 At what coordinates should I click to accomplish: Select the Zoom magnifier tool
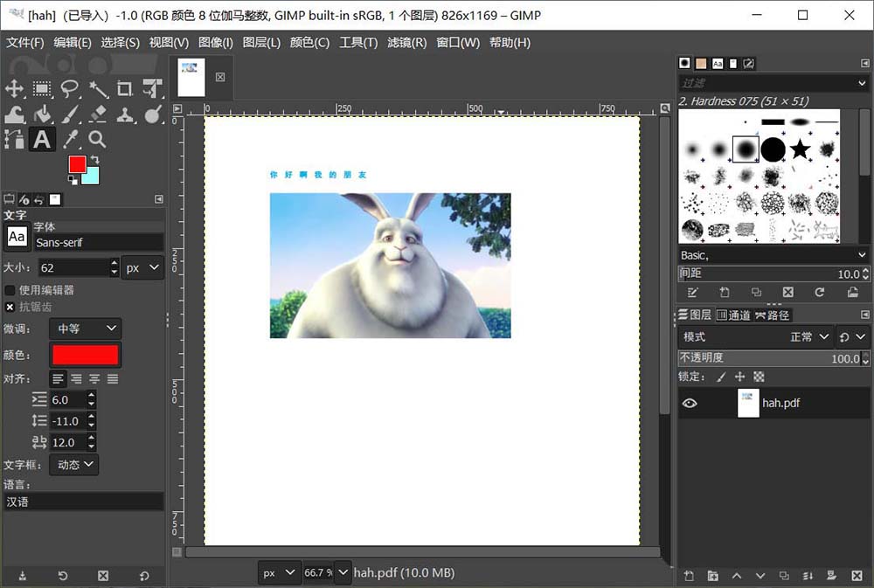98,139
